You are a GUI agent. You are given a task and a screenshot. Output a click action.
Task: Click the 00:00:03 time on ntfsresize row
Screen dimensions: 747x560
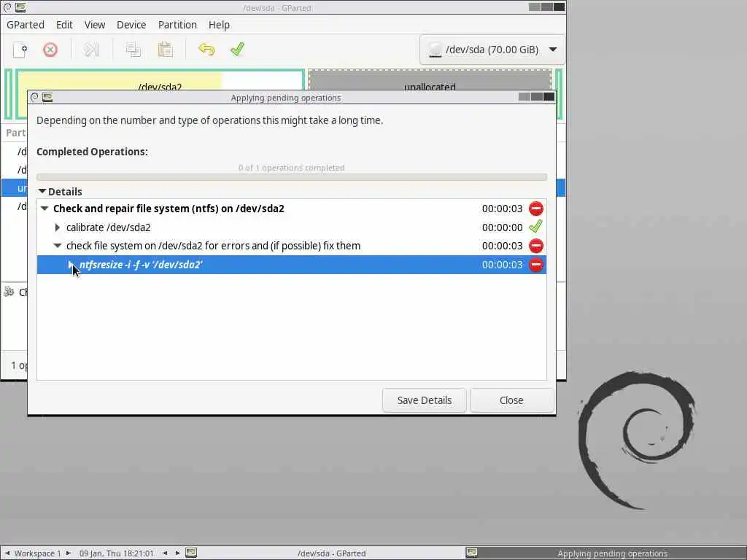tap(502, 265)
